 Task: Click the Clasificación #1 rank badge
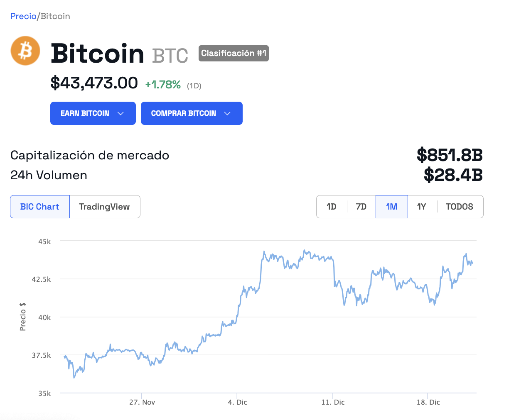click(234, 53)
